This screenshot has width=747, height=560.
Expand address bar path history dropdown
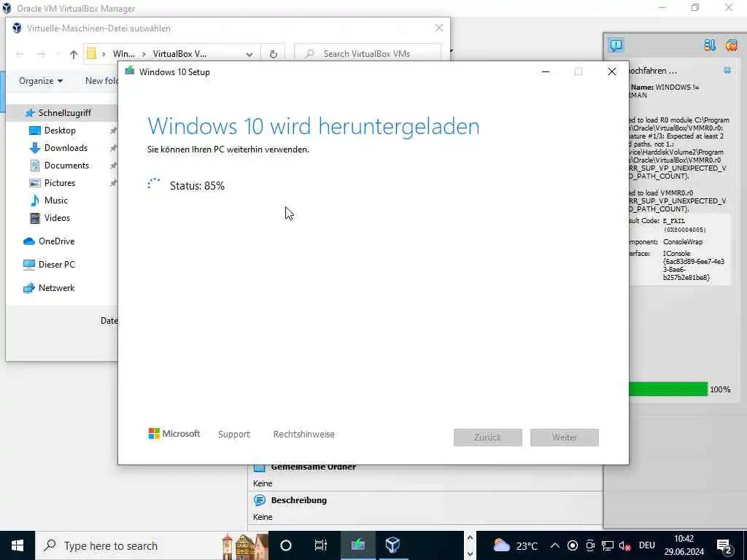[249, 54]
